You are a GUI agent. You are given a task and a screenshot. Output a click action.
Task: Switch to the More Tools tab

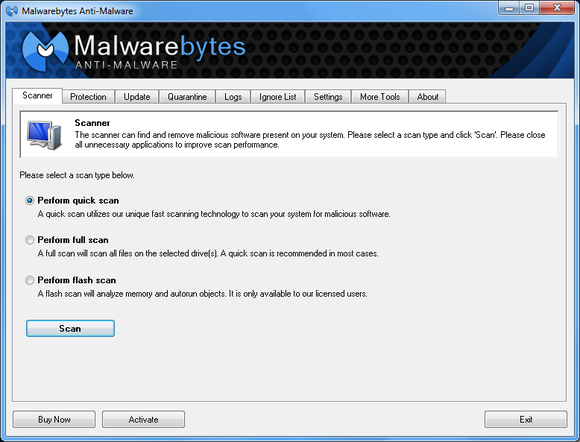coord(380,97)
